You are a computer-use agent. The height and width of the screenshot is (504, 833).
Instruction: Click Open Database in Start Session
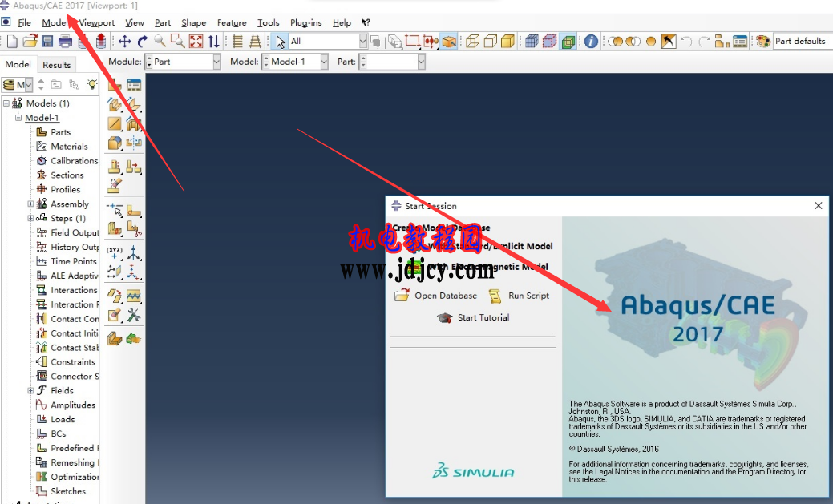(x=435, y=296)
